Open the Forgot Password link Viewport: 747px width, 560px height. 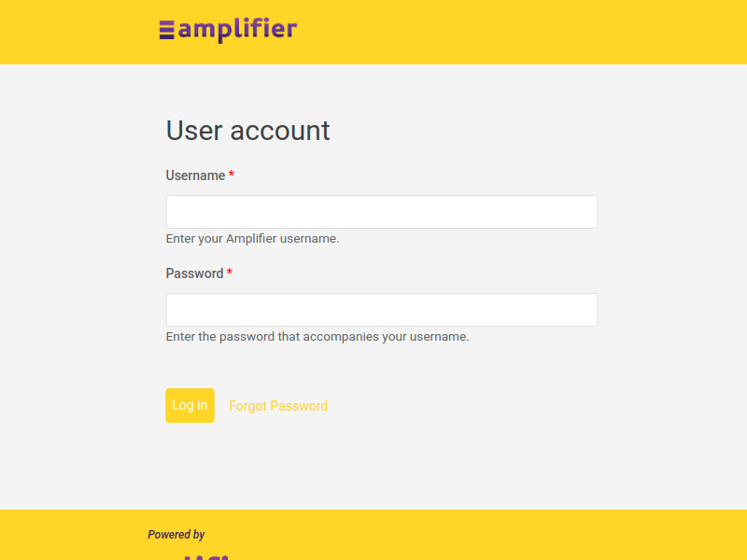point(278,406)
